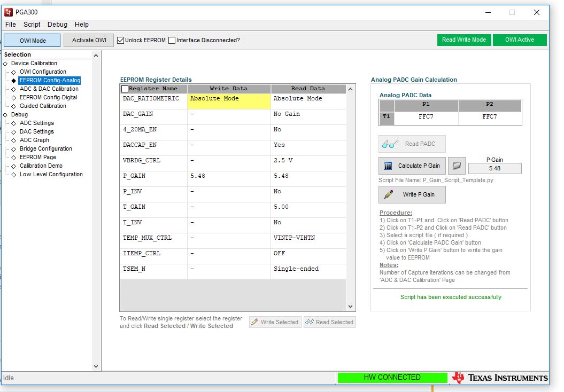Click the Read Data column header
The width and height of the screenshot is (564, 392).
click(x=308, y=89)
